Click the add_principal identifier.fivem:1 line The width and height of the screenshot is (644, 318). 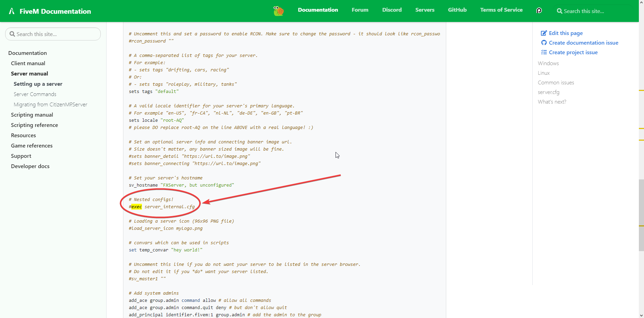pos(225,315)
